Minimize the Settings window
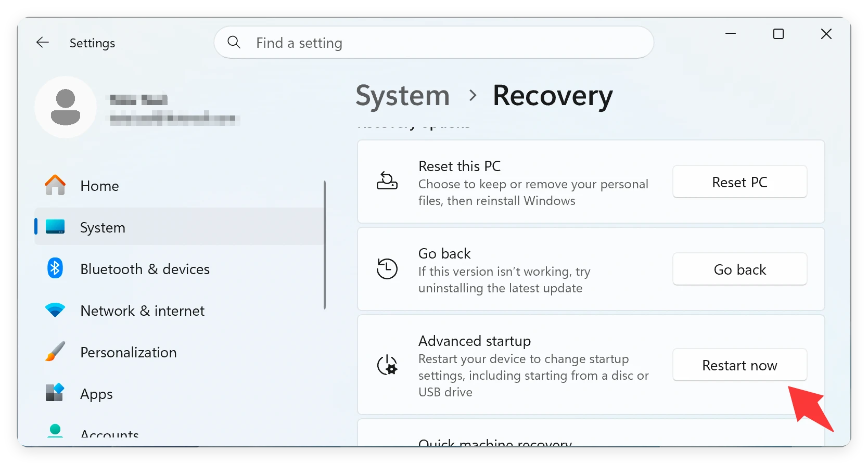The width and height of the screenshot is (868, 464). click(x=731, y=34)
